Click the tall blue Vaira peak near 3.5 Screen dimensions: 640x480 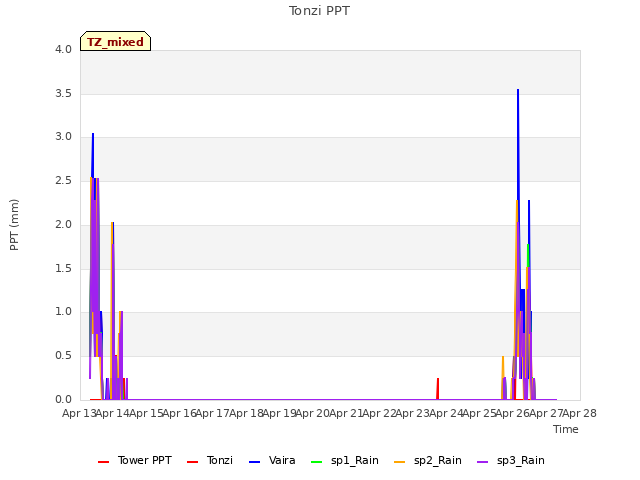pos(518,92)
